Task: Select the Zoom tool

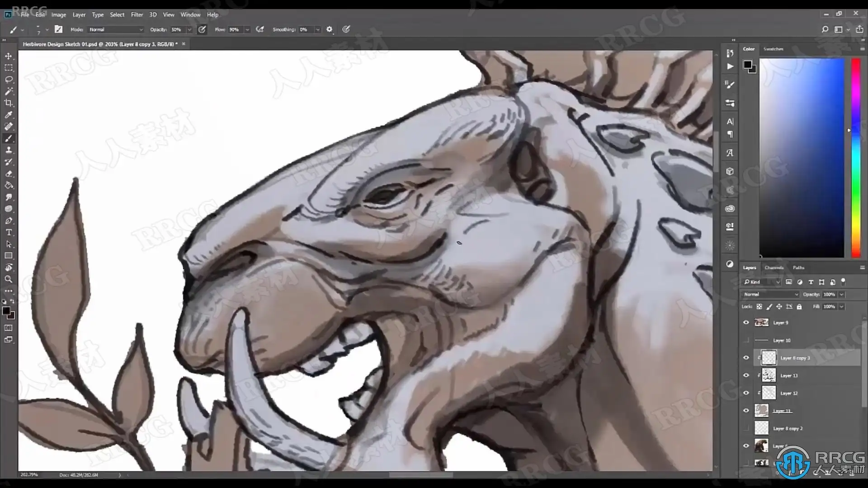Action: click(x=9, y=279)
